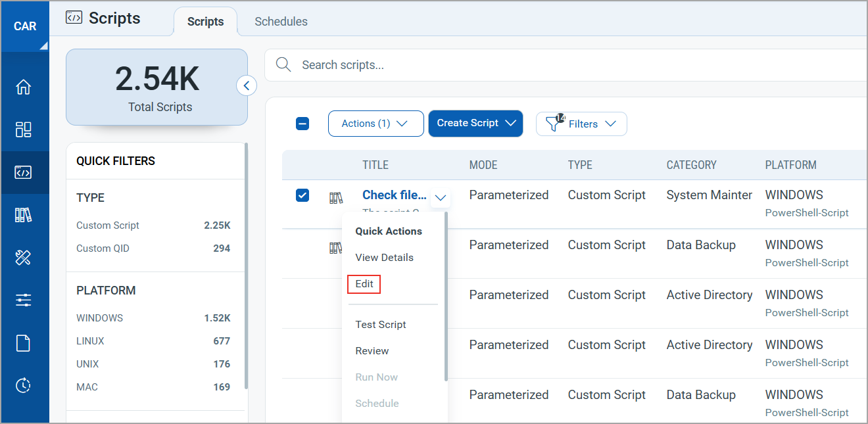Open the tools icon in sidebar
This screenshot has width=868, height=424.
24,258
